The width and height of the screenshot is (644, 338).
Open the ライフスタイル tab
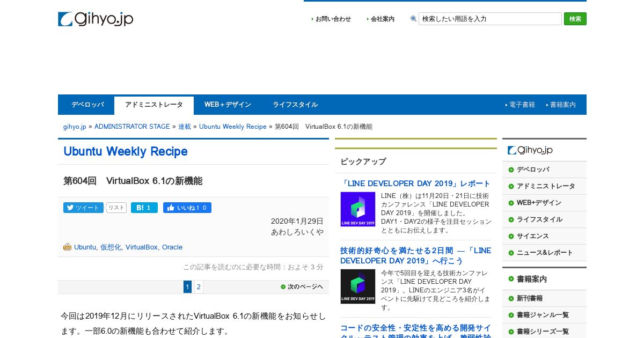[295, 105]
